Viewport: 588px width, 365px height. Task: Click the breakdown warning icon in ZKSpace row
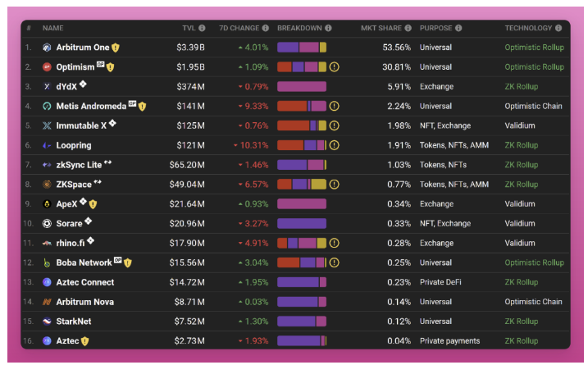point(334,185)
